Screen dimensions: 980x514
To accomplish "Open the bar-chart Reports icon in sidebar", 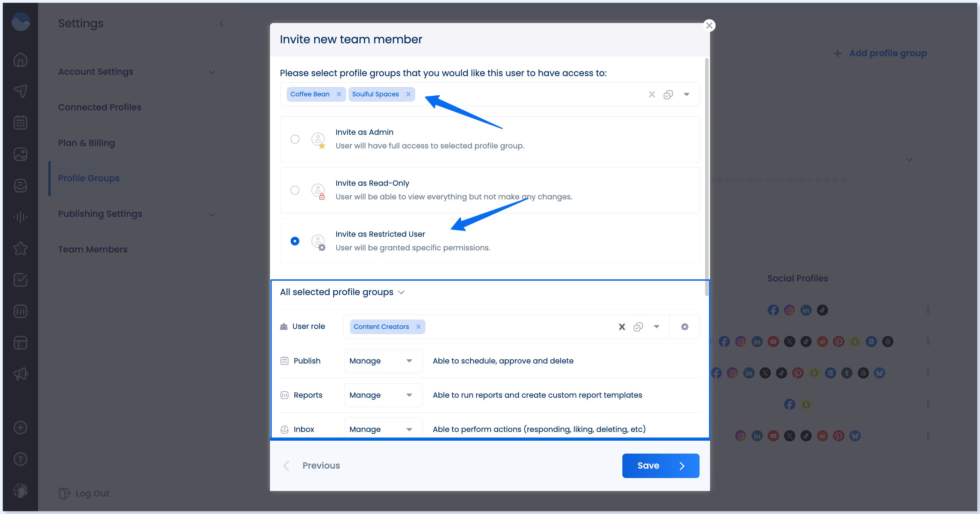I will pyautogui.click(x=21, y=311).
